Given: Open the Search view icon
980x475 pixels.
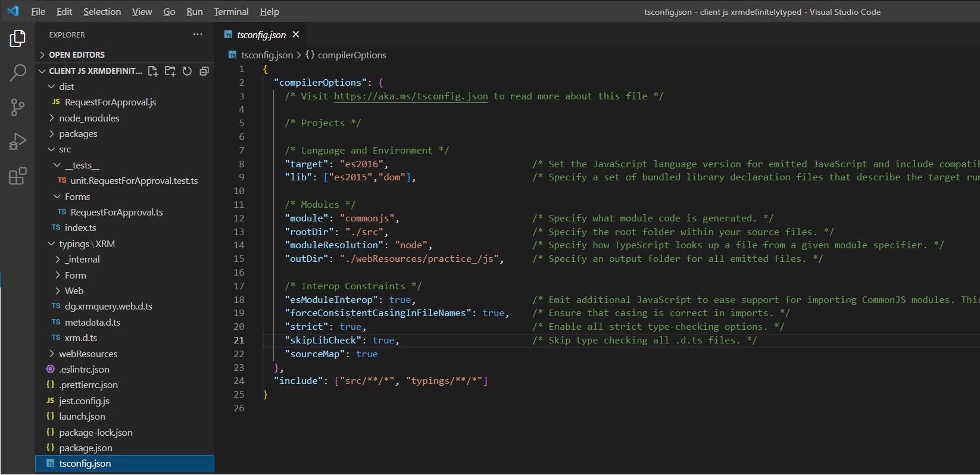Looking at the screenshot, I should point(18,73).
